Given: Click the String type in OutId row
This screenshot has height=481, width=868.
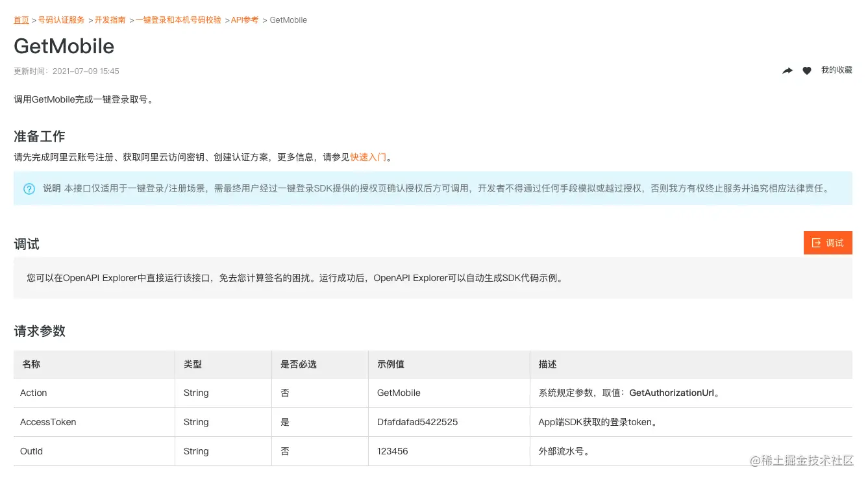Looking at the screenshot, I should tap(196, 451).
